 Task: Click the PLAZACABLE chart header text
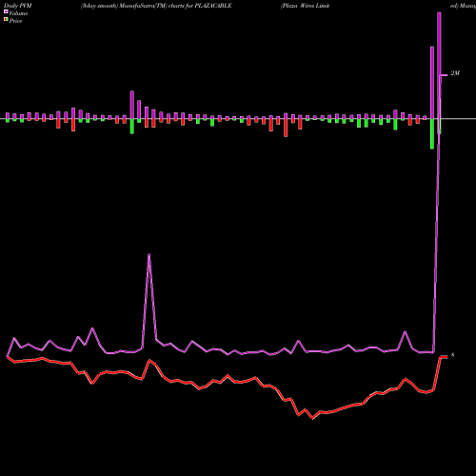156,6
